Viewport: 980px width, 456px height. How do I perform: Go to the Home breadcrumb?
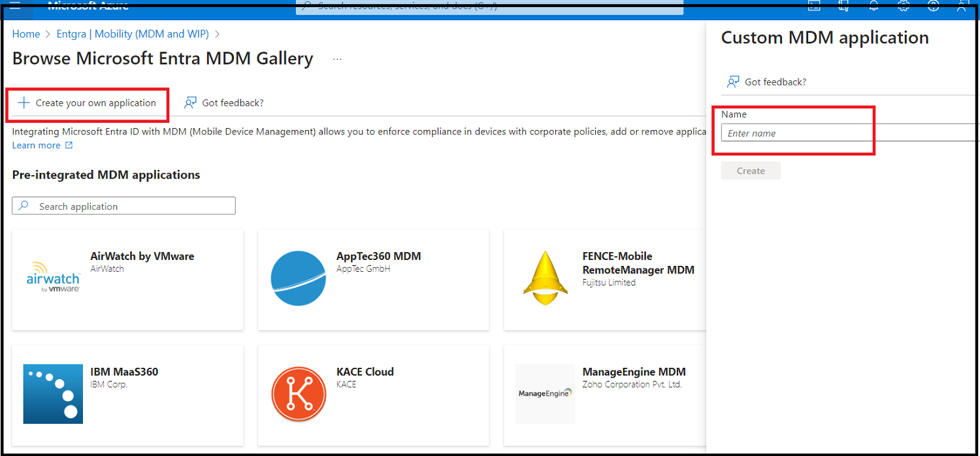click(x=26, y=34)
